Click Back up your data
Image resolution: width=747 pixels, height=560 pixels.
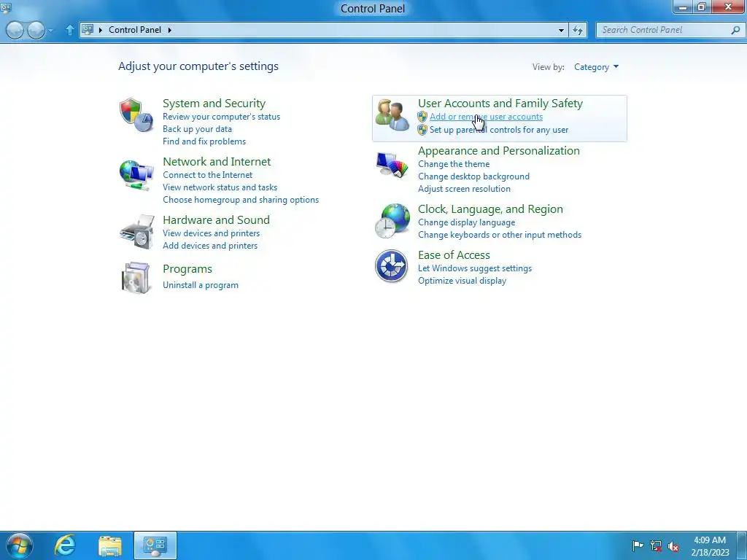(197, 129)
